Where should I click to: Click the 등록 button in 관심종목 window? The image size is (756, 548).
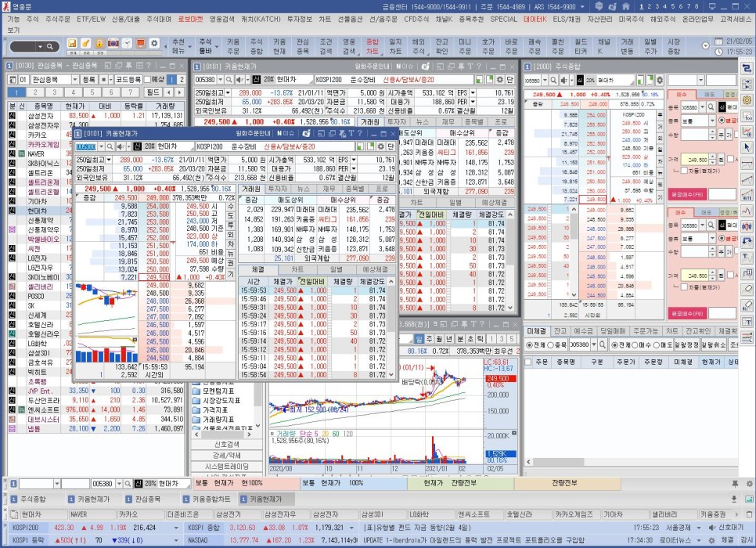click(88, 80)
